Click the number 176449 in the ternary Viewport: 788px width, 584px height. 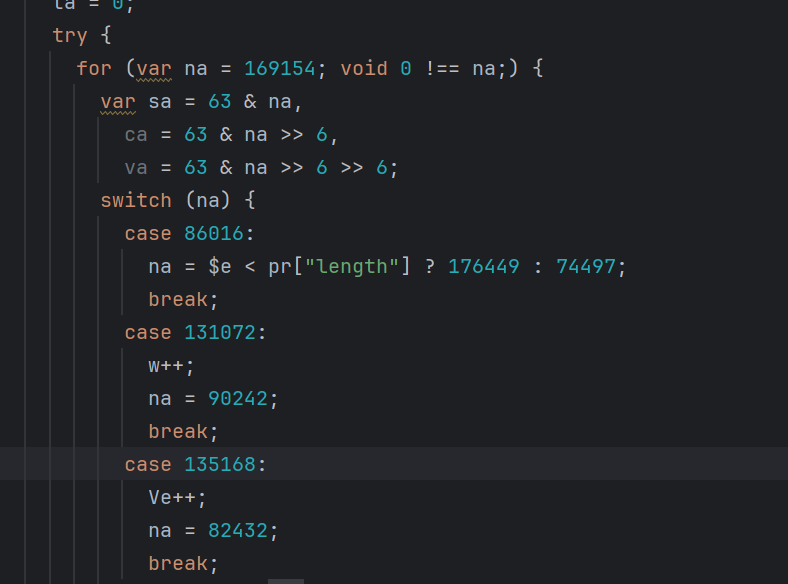click(484, 267)
